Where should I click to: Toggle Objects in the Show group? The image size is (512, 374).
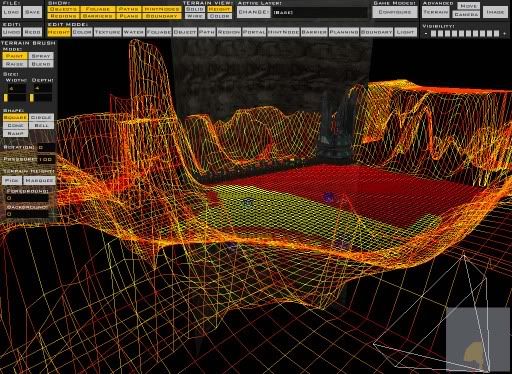click(x=63, y=9)
